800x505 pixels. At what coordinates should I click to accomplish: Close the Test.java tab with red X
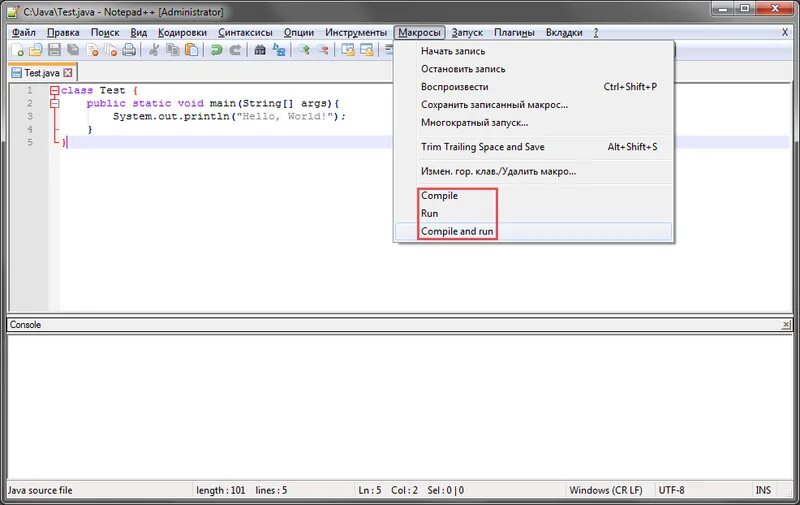tap(68, 73)
